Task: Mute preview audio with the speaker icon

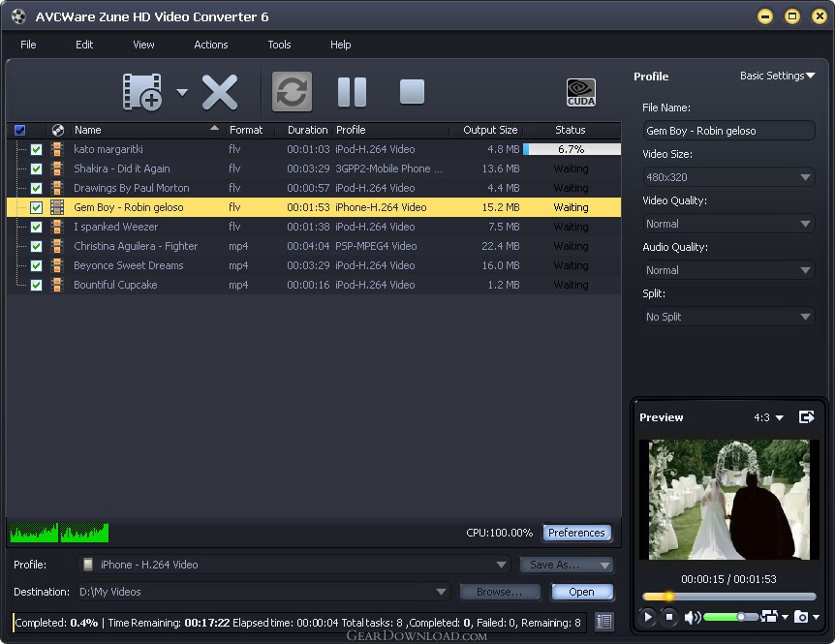Action: point(692,618)
